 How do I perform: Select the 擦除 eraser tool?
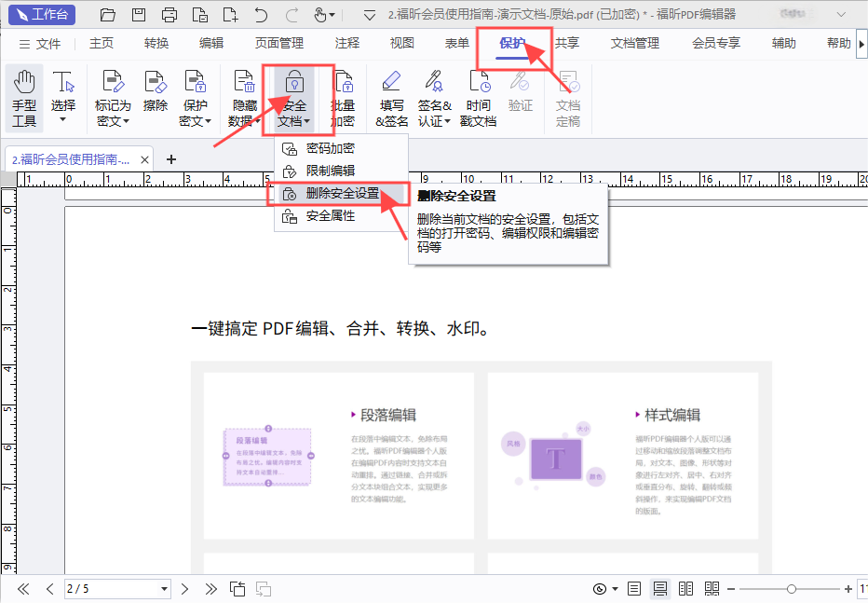tap(155, 91)
